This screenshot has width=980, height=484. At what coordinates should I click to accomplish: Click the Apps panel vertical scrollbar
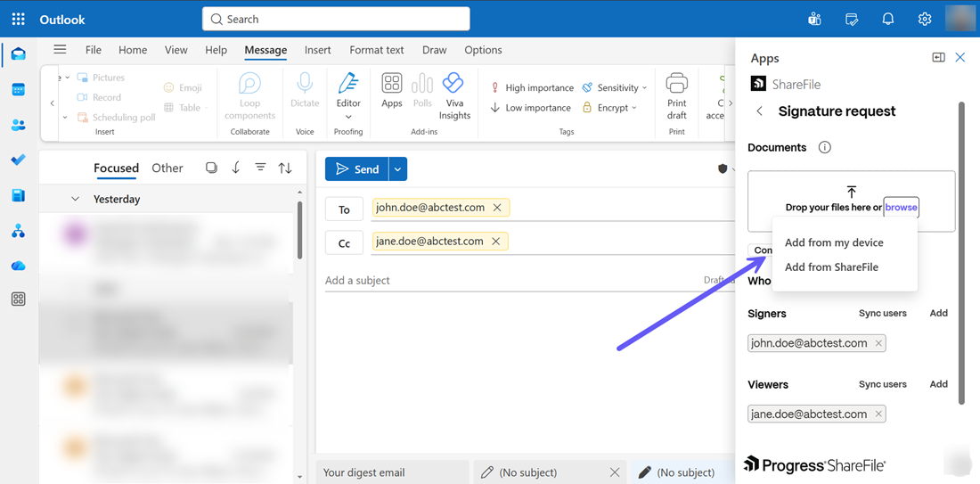(x=962, y=253)
